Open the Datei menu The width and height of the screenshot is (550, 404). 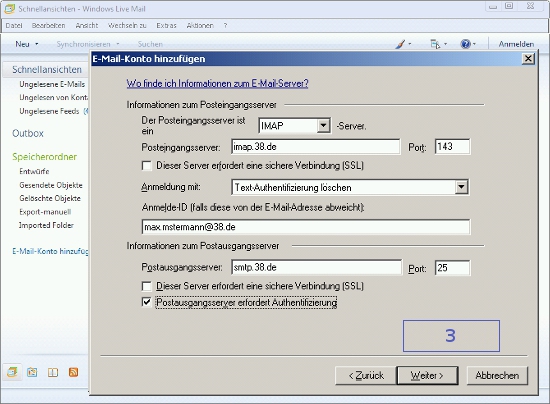click(x=14, y=26)
